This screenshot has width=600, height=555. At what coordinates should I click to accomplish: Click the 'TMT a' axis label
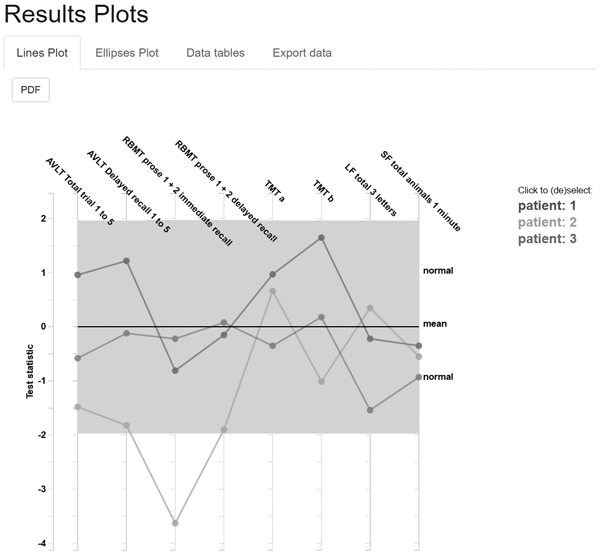click(x=274, y=189)
